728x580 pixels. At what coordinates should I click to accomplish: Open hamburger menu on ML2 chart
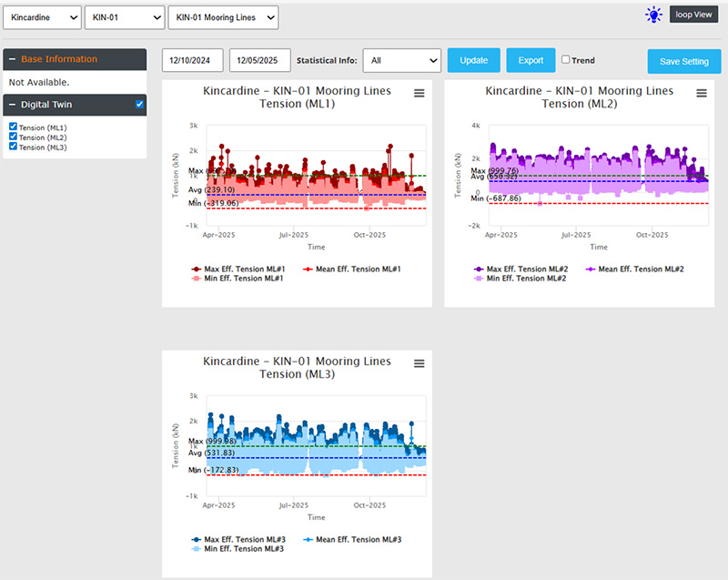click(x=701, y=93)
